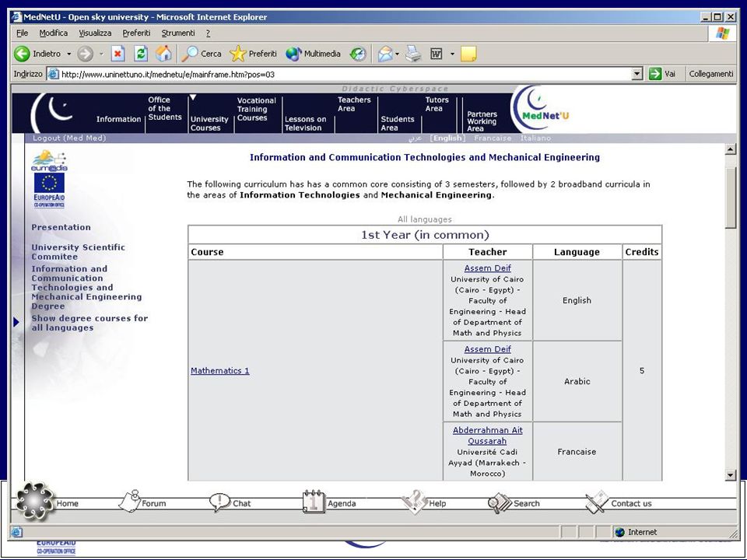The image size is (747, 560).
Task: Open Lessons on Television tab
Action: 305,124
